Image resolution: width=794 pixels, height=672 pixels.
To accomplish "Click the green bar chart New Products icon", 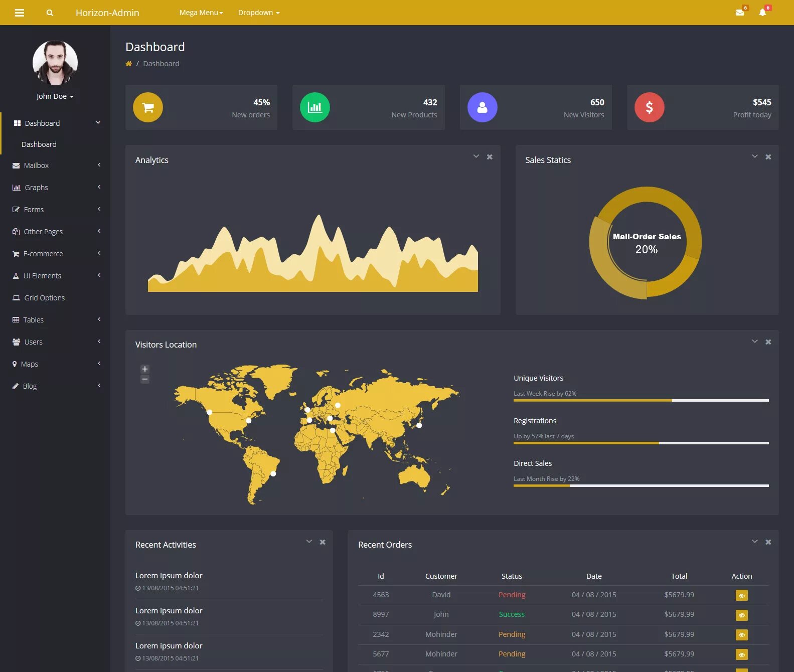I will 315,107.
